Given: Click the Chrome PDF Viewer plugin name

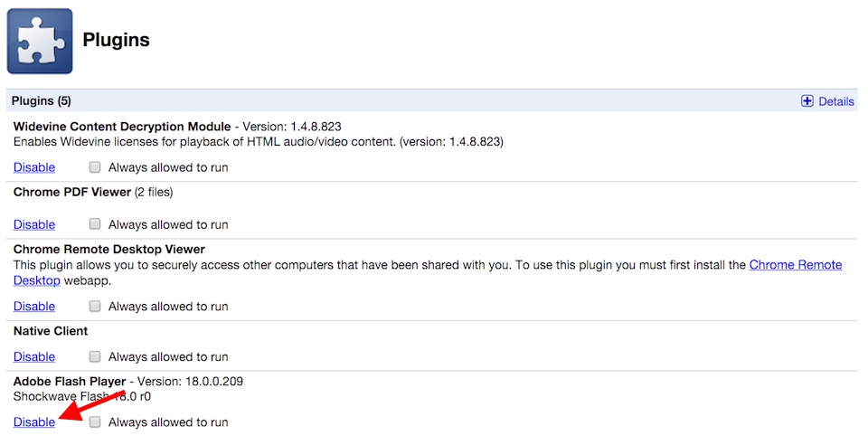Looking at the screenshot, I should click(x=71, y=192).
